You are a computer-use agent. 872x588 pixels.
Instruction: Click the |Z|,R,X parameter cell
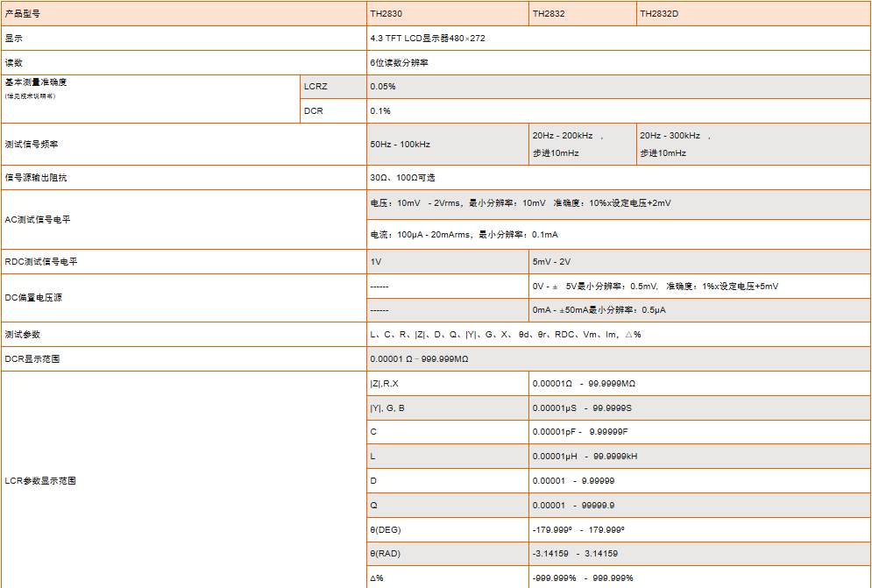(448, 383)
